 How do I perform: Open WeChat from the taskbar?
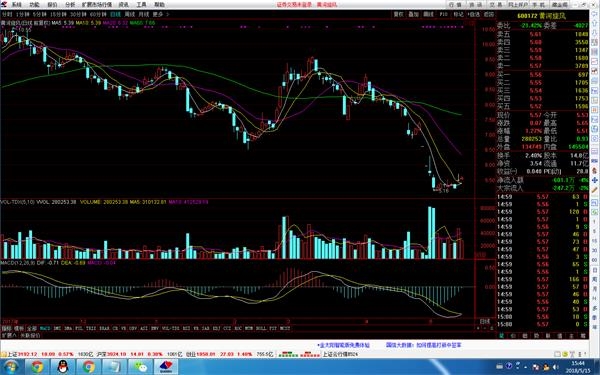[140, 367]
